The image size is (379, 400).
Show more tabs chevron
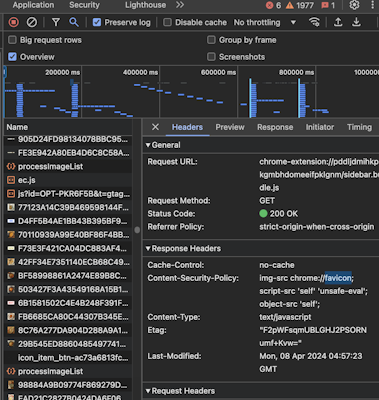[180, 5]
